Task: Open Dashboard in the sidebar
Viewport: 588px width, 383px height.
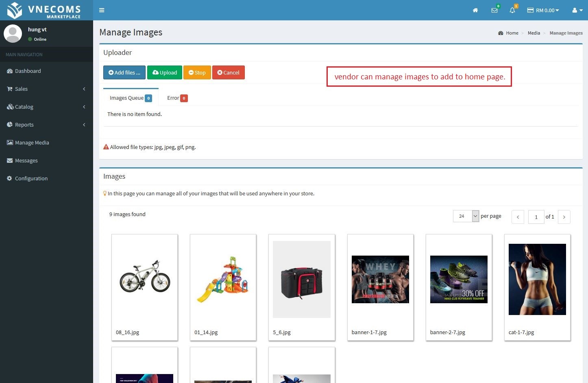Action: coord(46,71)
